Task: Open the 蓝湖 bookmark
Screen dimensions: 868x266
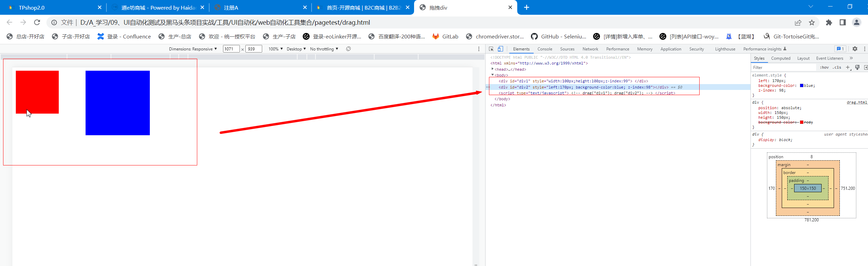Action: pos(741,36)
